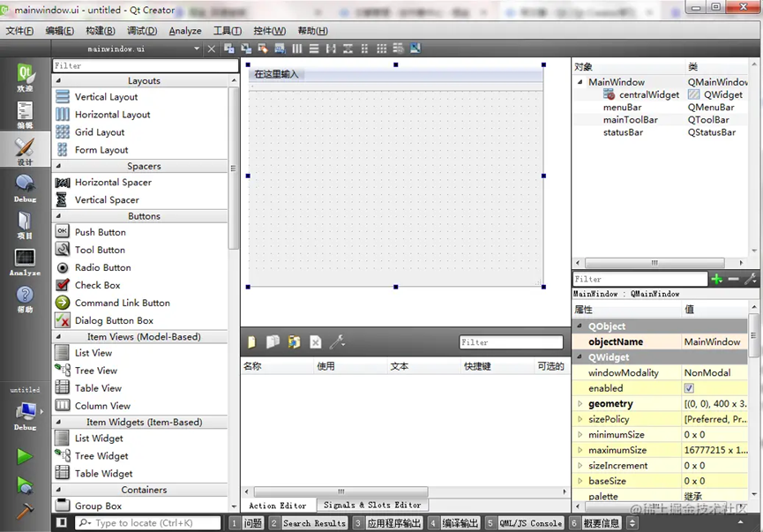
Task: Select Command Link Button widget
Action: click(122, 303)
